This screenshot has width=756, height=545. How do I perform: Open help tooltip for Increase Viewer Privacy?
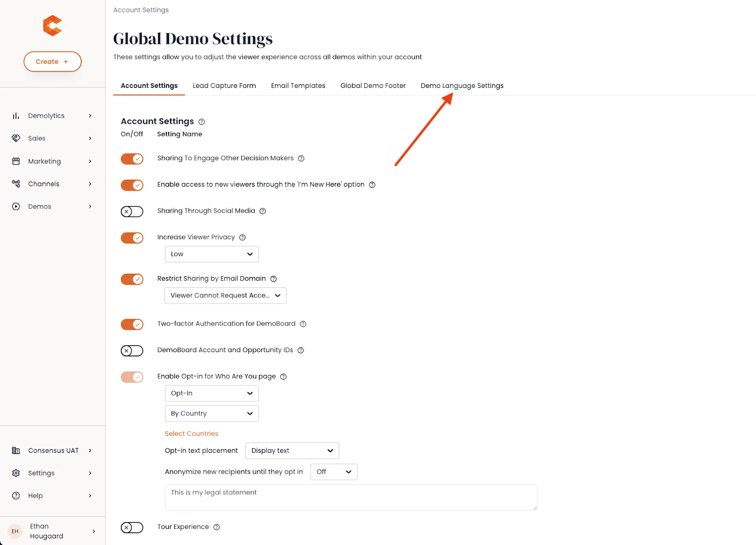point(242,237)
